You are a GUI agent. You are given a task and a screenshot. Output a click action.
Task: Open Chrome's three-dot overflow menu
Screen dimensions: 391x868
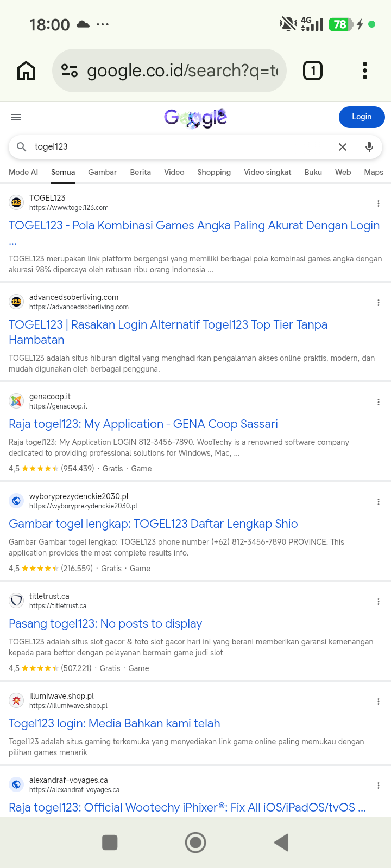365,71
